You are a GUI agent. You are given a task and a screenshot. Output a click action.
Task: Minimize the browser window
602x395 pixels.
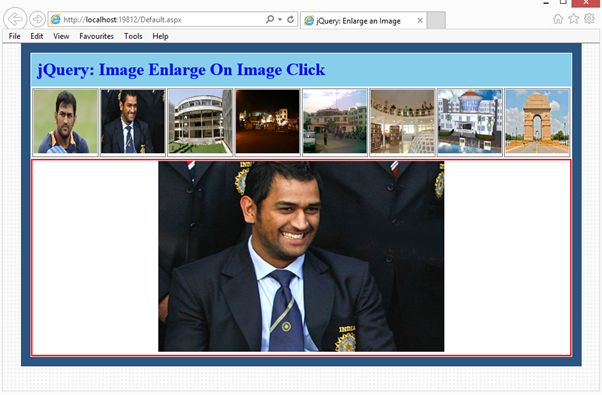pyautogui.click(x=546, y=2)
